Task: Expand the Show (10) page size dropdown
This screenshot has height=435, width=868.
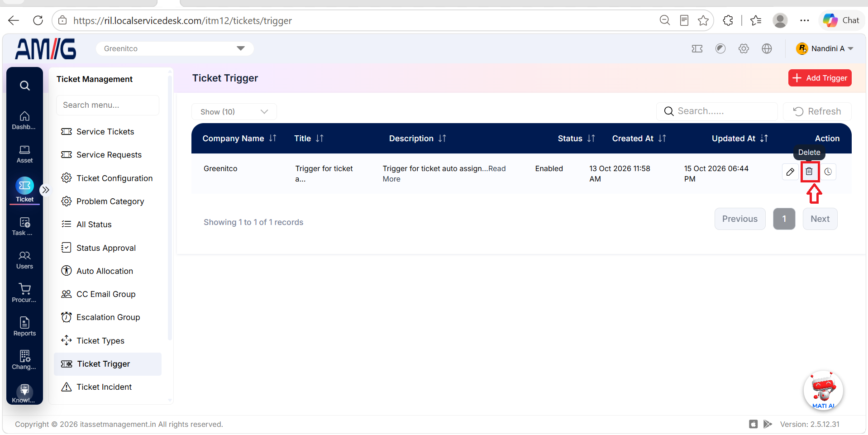Action: point(234,112)
